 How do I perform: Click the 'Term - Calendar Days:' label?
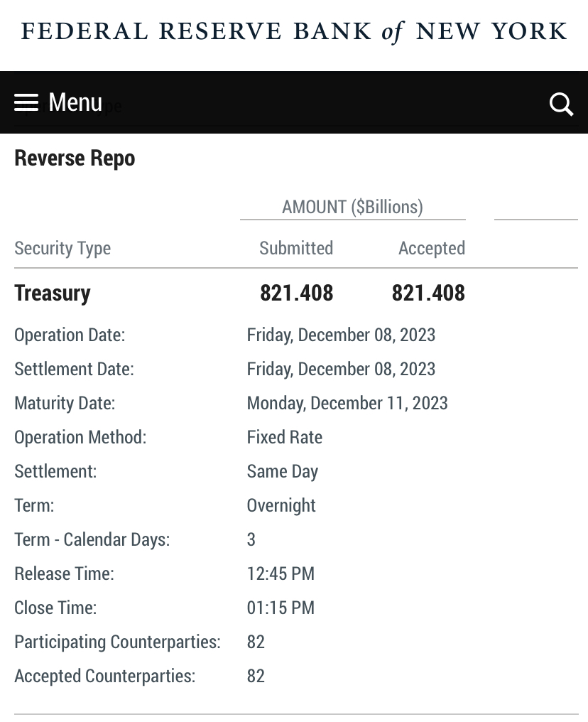92,539
